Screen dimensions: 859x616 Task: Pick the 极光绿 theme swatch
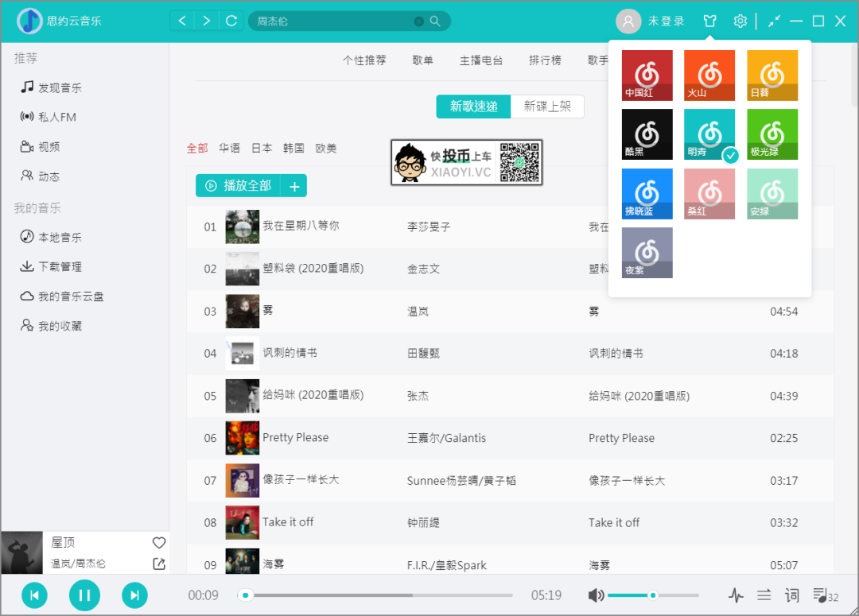(772, 134)
